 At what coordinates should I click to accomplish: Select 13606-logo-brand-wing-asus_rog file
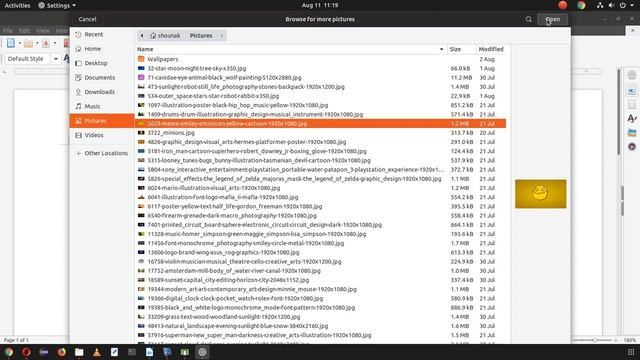(320, 252)
